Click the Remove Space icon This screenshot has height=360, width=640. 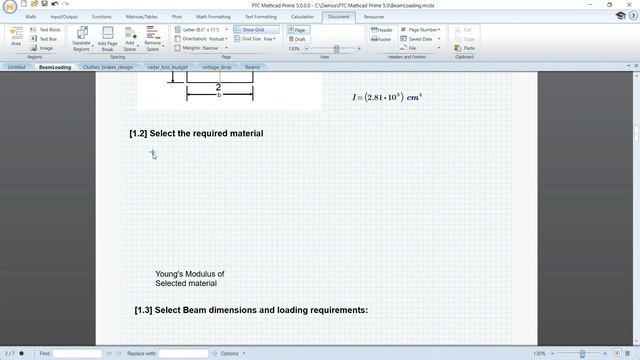(x=153, y=33)
